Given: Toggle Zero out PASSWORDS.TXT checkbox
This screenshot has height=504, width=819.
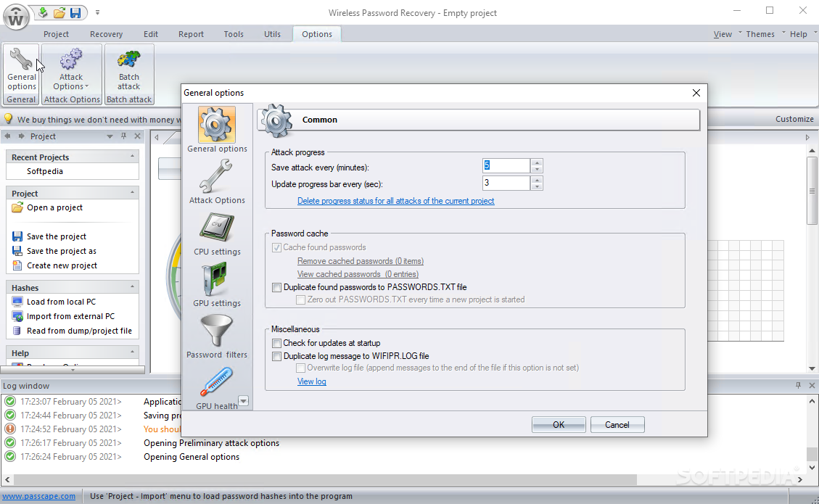Looking at the screenshot, I should pos(301,299).
